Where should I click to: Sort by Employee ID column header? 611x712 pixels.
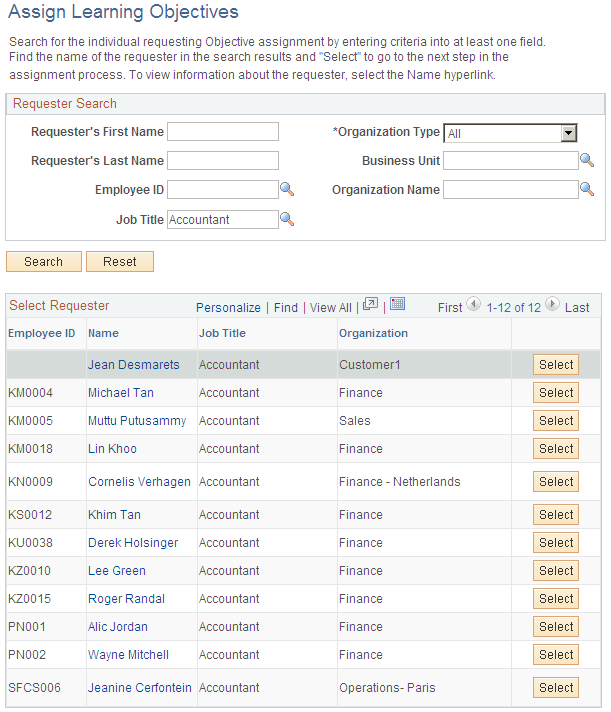pos(41,333)
